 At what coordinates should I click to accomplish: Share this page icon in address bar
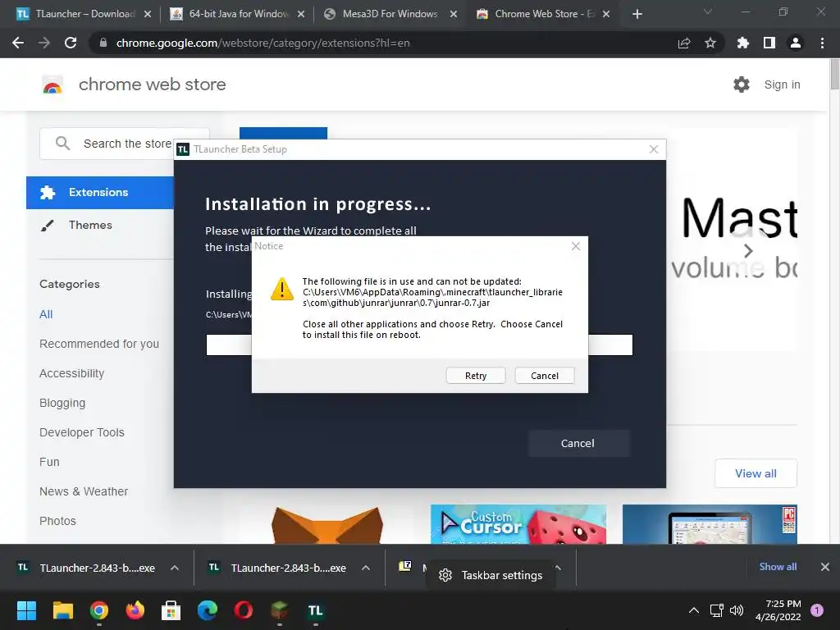[684, 43]
